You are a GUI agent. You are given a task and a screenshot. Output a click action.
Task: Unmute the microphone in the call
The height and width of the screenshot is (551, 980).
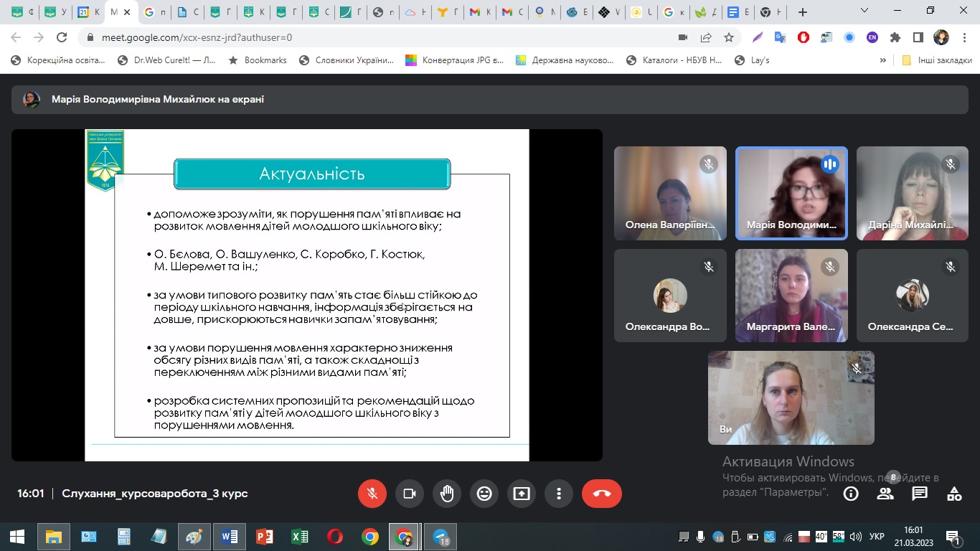[372, 494]
